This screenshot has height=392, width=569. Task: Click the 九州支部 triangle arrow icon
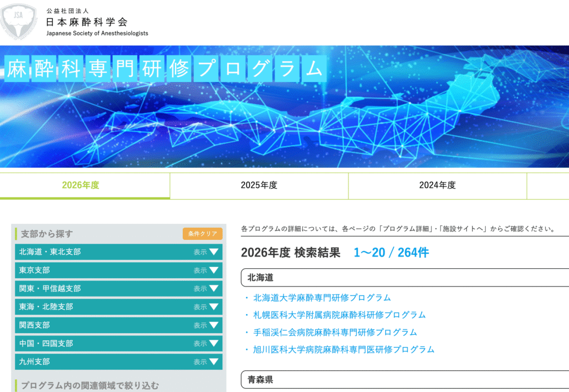point(213,362)
